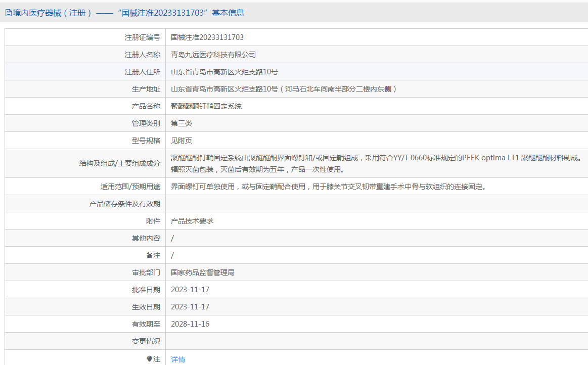Open the 详情 link
Screen dimensions: 588x365
pos(178,359)
